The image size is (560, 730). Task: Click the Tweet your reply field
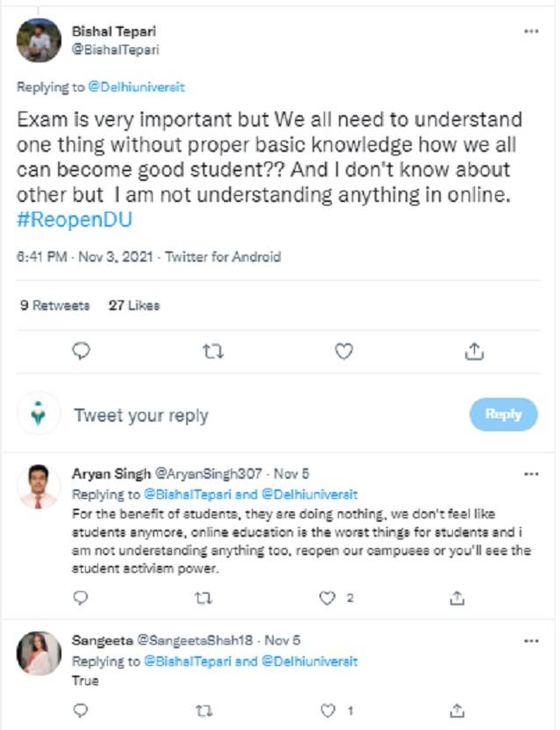[140, 416]
